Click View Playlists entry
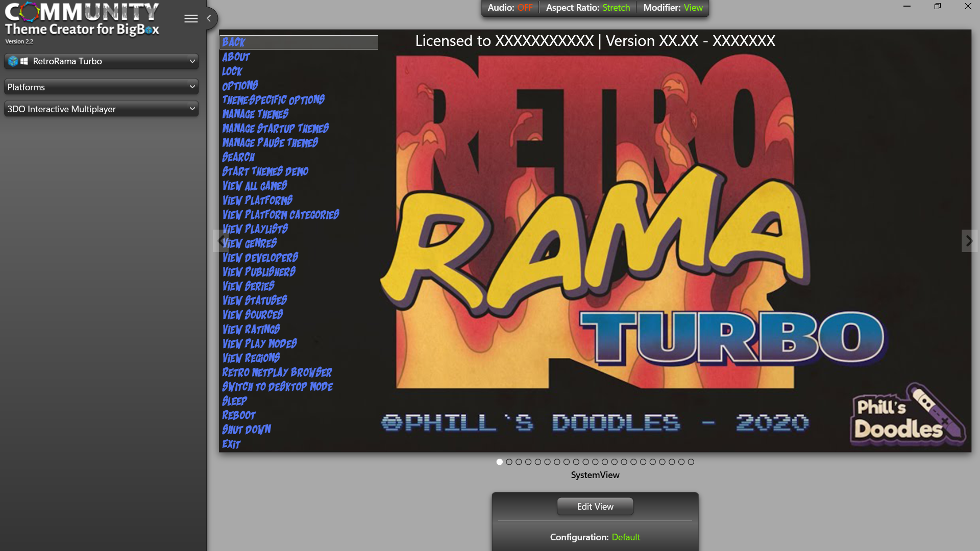The width and height of the screenshot is (980, 551). 255,229
